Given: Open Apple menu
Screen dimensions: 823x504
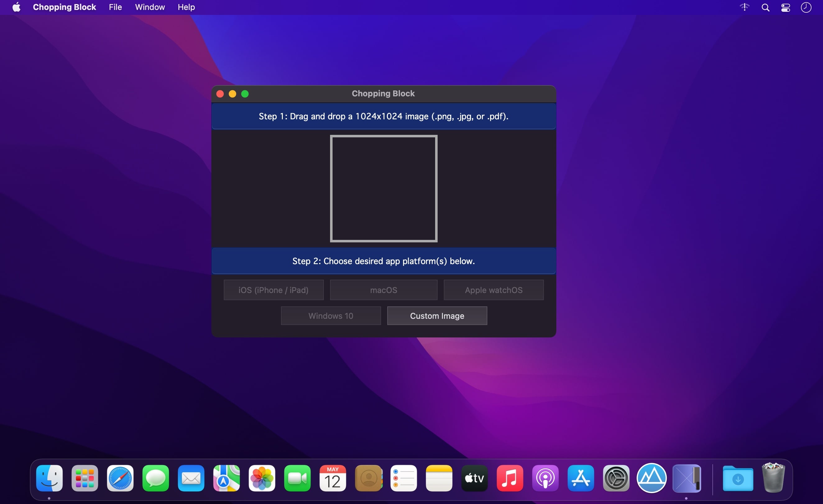Looking at the screenshot, I should pyautogui.click(x=16, y=7).
